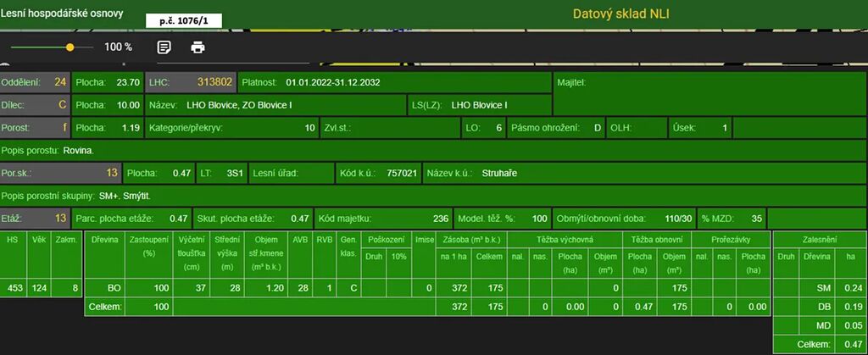Click the Dřevina column header in stand table

tap(104, 240)
